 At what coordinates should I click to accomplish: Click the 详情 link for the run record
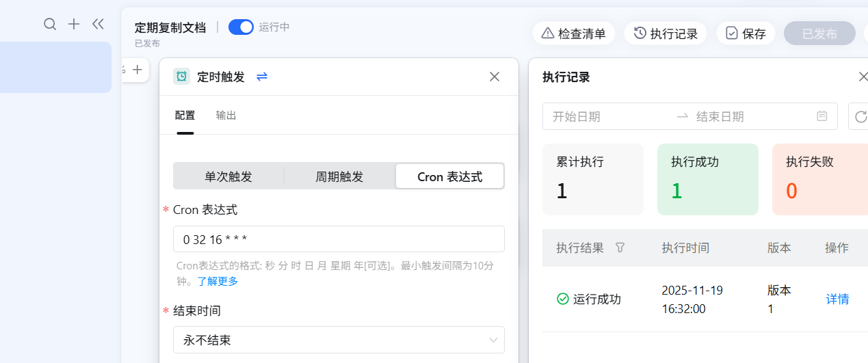tap(837, 299)
